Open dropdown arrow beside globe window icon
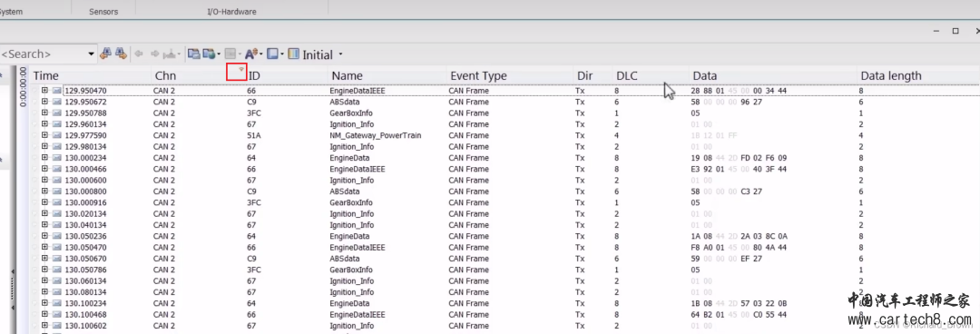Image resolution: width=980 pixels, height=334 pixels. (x=220, y=54)
